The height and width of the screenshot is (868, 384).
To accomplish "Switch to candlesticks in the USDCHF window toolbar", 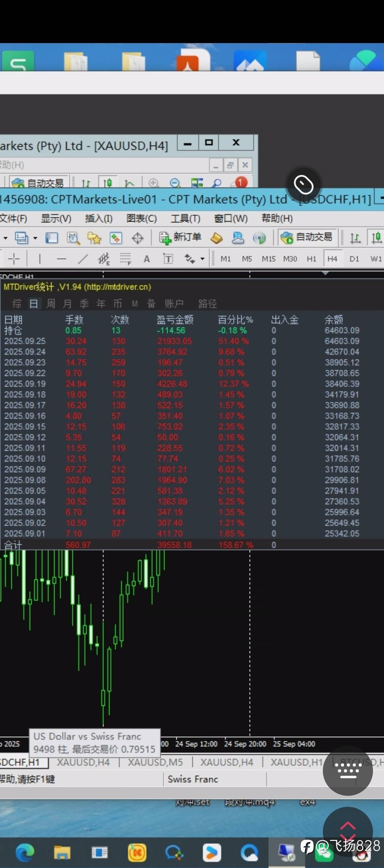I will point(376,237).
